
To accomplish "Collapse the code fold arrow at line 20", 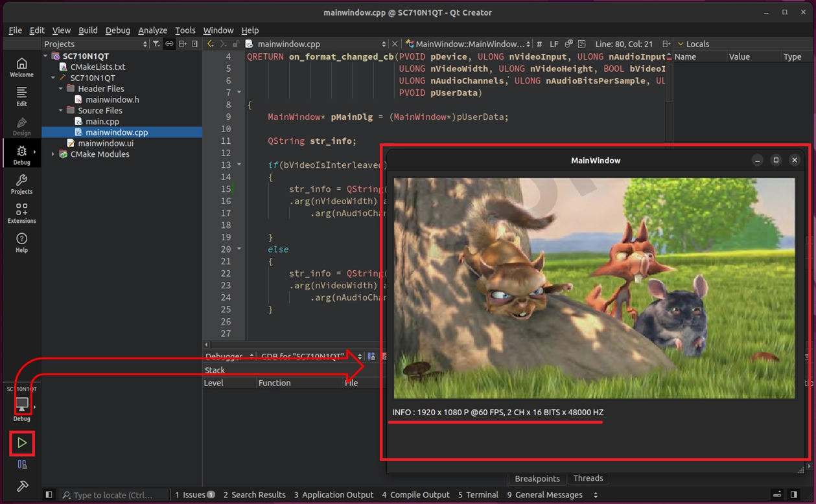I will [x=239, y=249].
